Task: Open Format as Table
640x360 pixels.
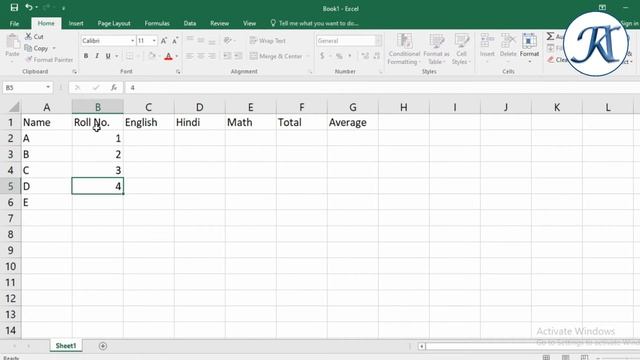Action: (436, 49)
